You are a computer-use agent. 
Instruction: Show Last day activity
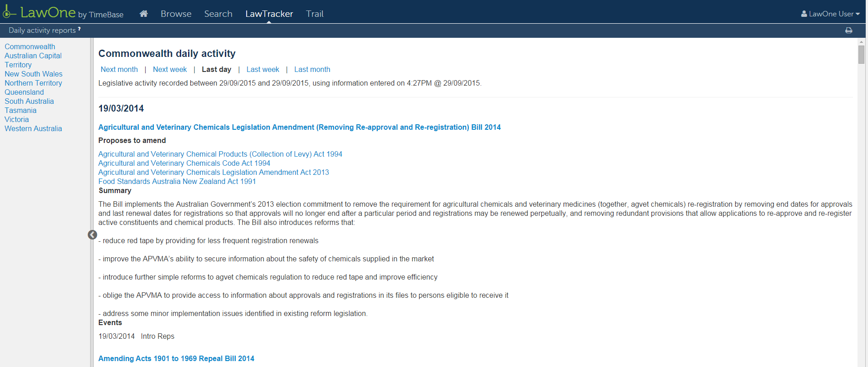click(x=216, y=69)
